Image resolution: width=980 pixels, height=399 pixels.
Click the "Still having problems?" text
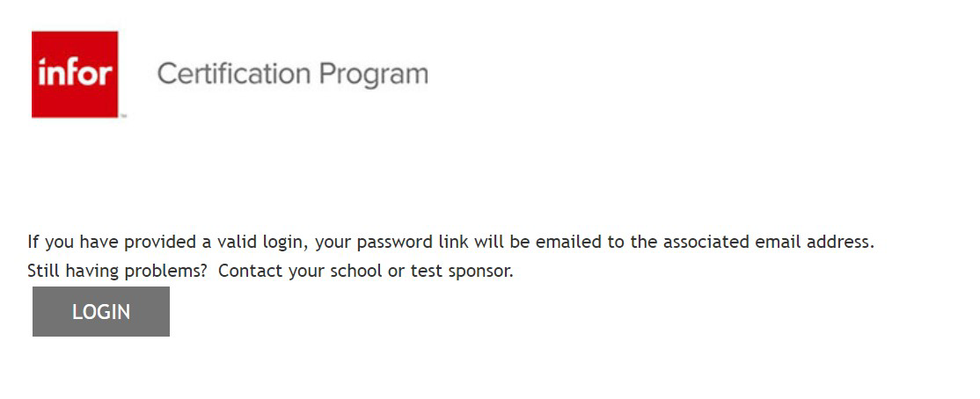point(117,271)
